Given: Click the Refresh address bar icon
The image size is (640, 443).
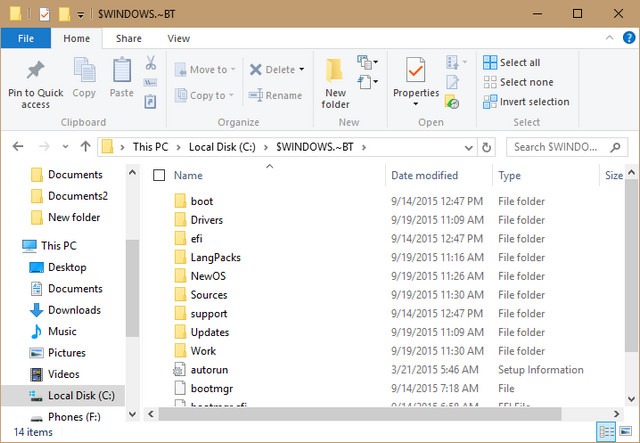Looking at the screenshot, I should 486,147.
